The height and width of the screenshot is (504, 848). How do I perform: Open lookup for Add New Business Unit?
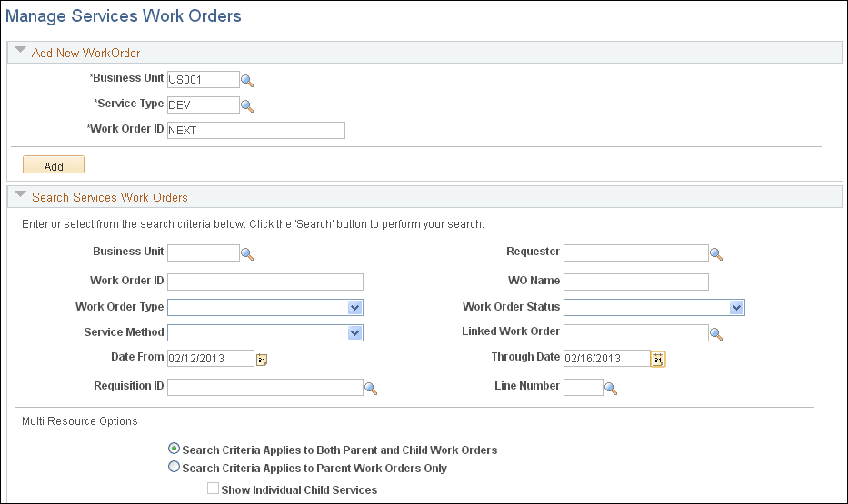(247, 81)
